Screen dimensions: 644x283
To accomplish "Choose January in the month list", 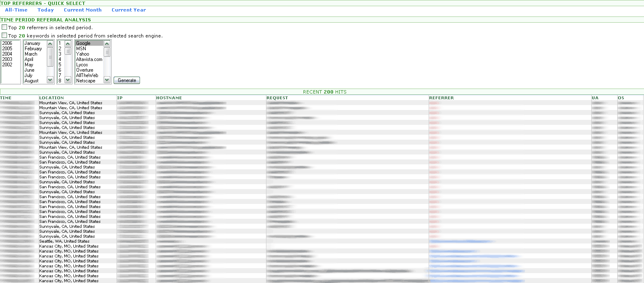I will 35,43.
